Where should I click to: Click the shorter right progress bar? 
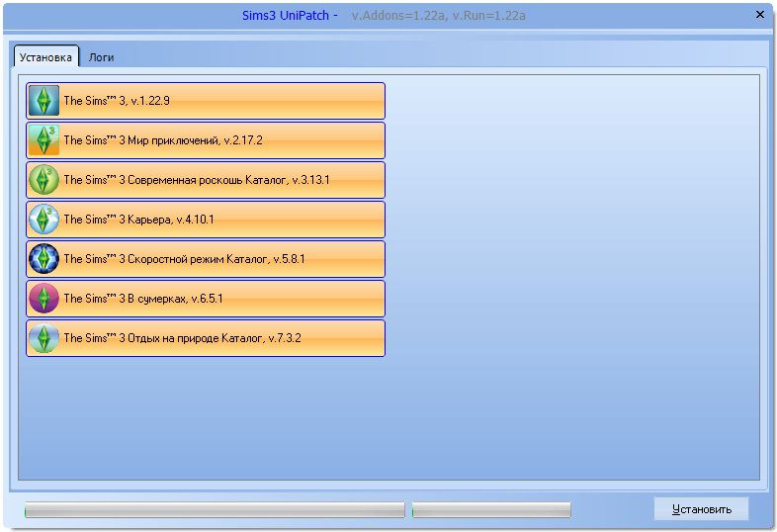click(x=491, y=510)
